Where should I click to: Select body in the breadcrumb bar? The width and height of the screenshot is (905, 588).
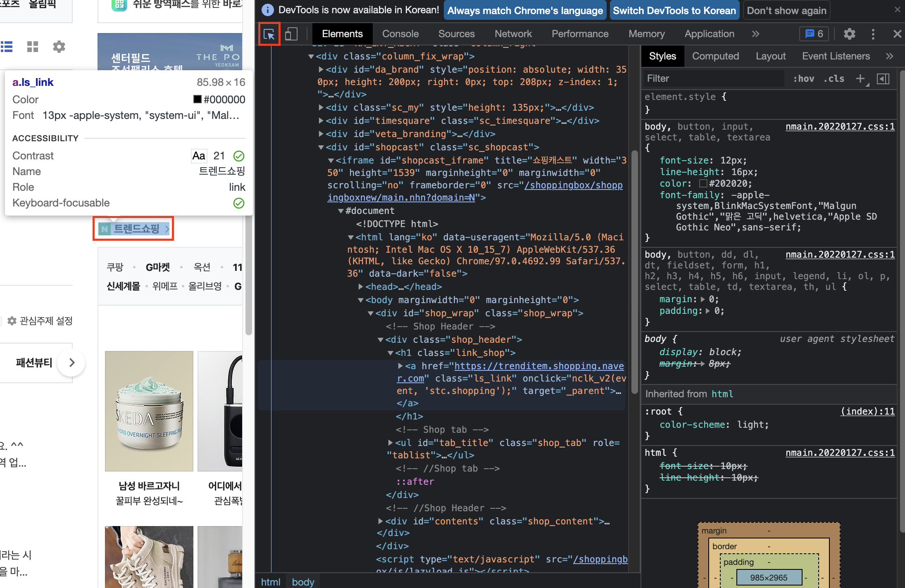[303, 582]
